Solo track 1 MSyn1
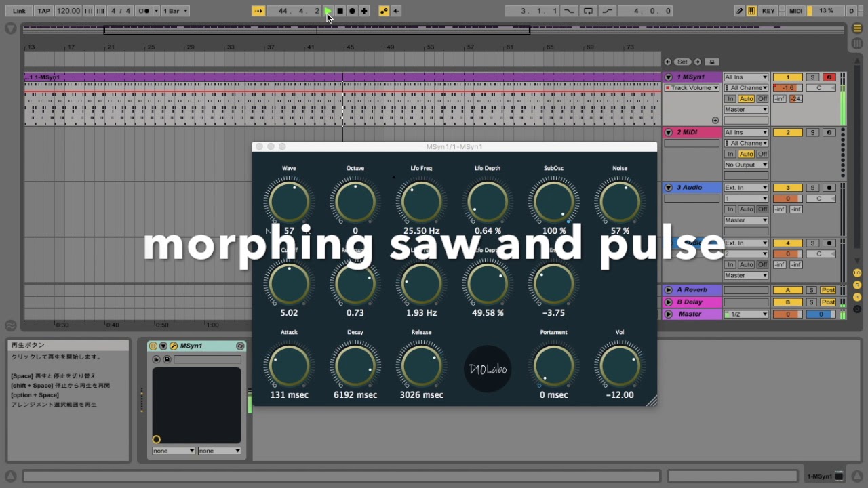Viewport: 868px width, 488px height. 812,77
